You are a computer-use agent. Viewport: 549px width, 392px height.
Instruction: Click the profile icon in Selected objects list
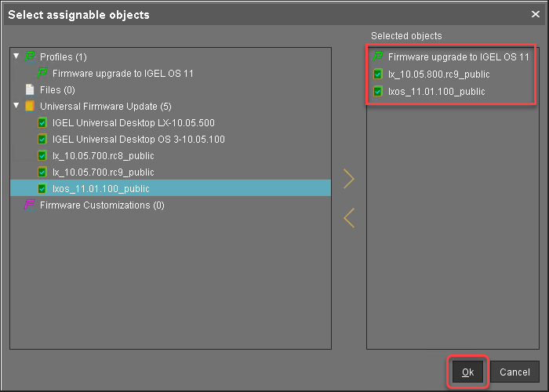(x=378, y=57)
